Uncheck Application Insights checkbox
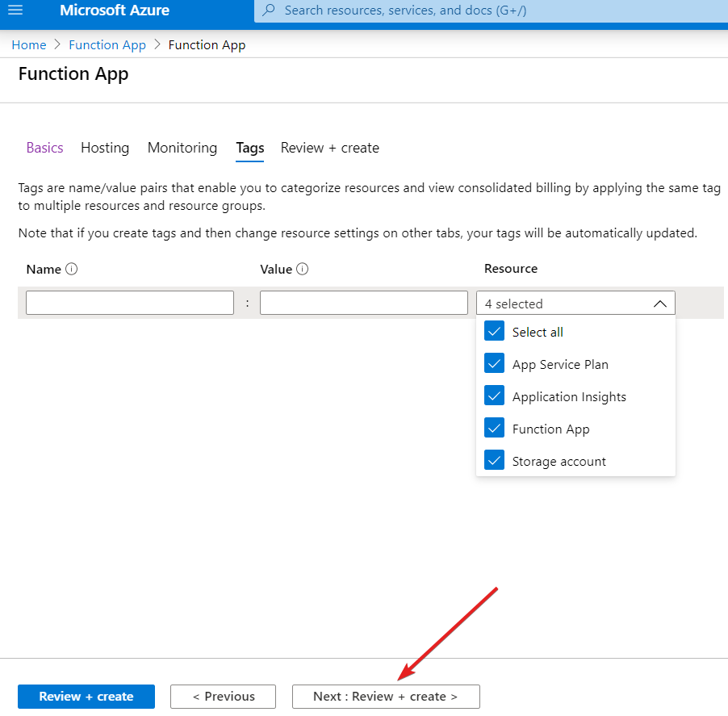Viewport: 728px width, 716px height. point(494,396)
